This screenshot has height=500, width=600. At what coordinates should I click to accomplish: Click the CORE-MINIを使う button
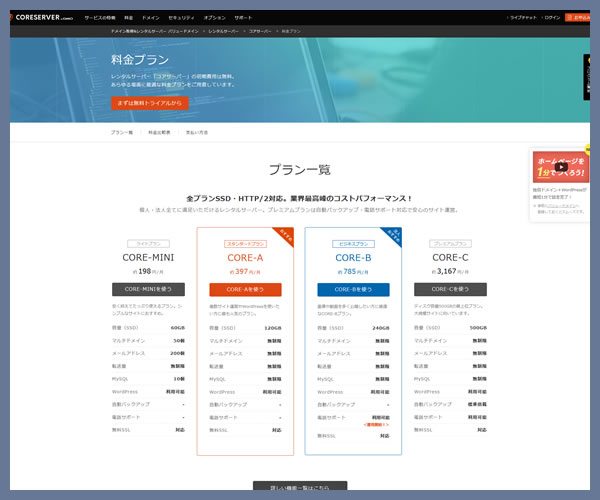[148, 289]
